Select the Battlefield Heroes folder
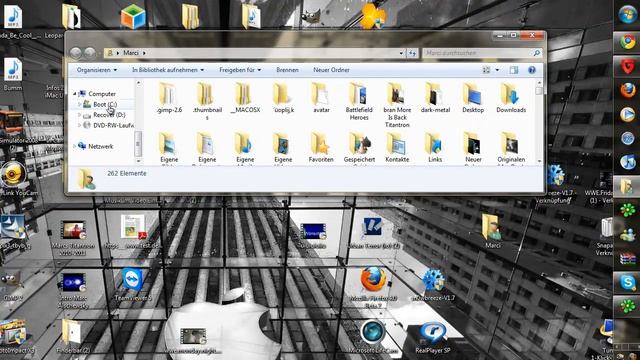 tap(359, 101)
